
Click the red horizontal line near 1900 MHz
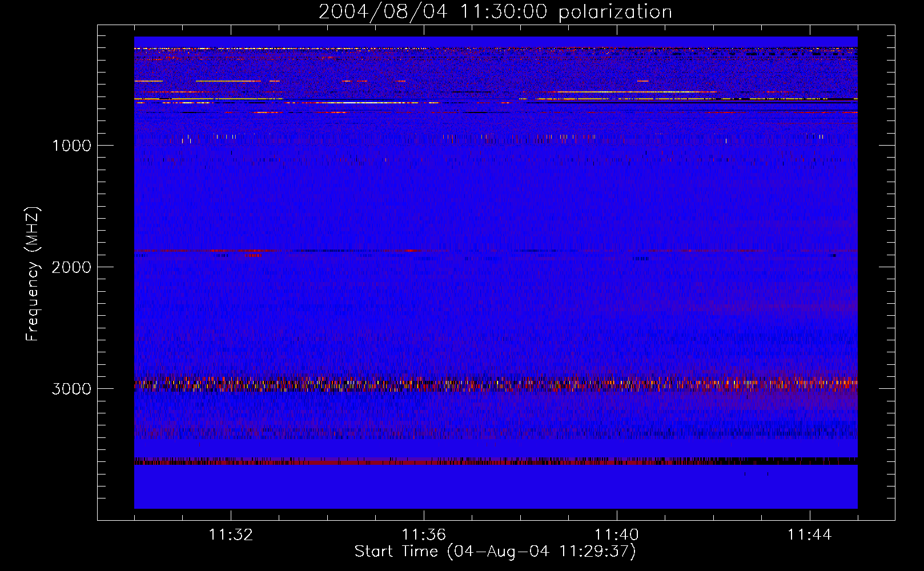pos(496,251)
